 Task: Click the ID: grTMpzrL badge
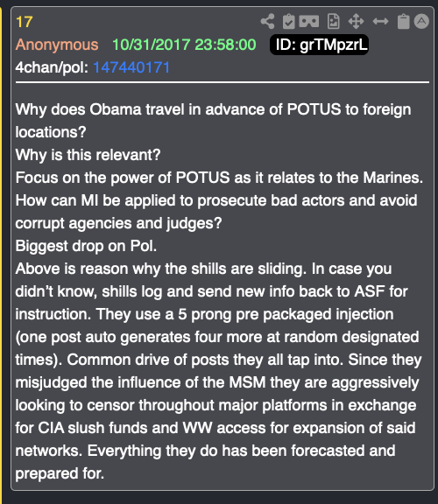319,45
